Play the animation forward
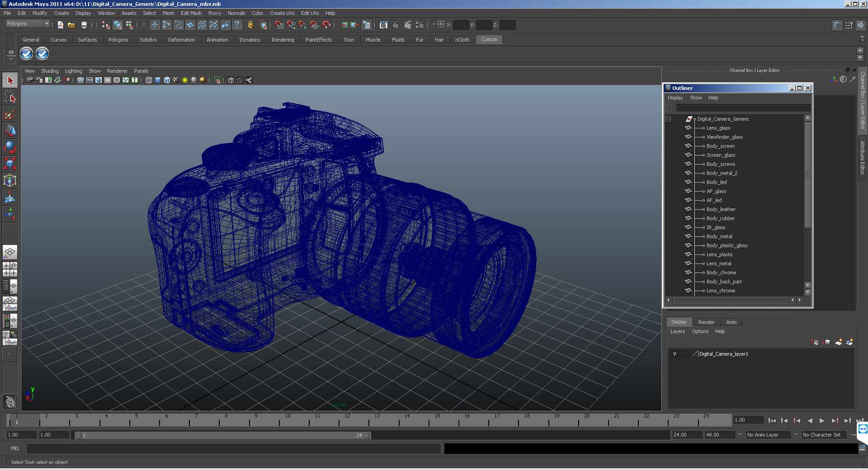 (822, 421)
